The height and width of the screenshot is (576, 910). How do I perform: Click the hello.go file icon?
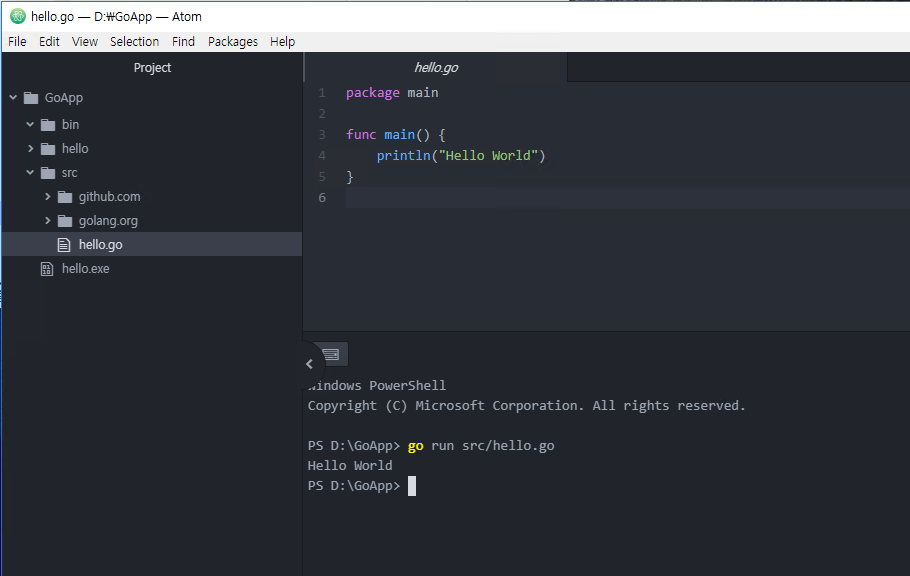[65, 245]
